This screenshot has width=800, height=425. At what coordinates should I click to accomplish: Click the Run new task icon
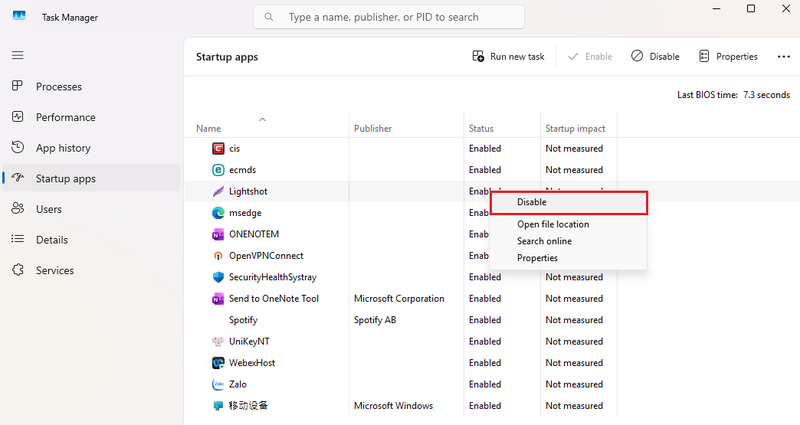coord(478,56)
